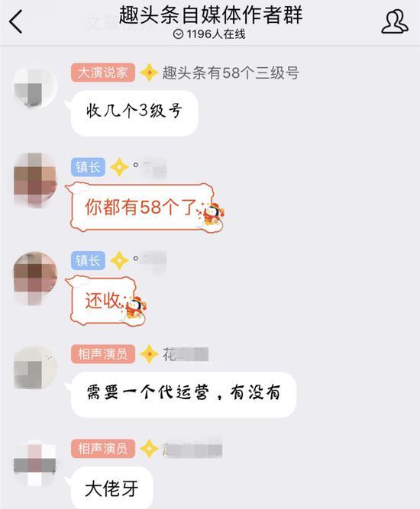This screenshot has height=509, width=420.
Task: Tap the gold star icon beside 大演说家
Action: point(149,72)
